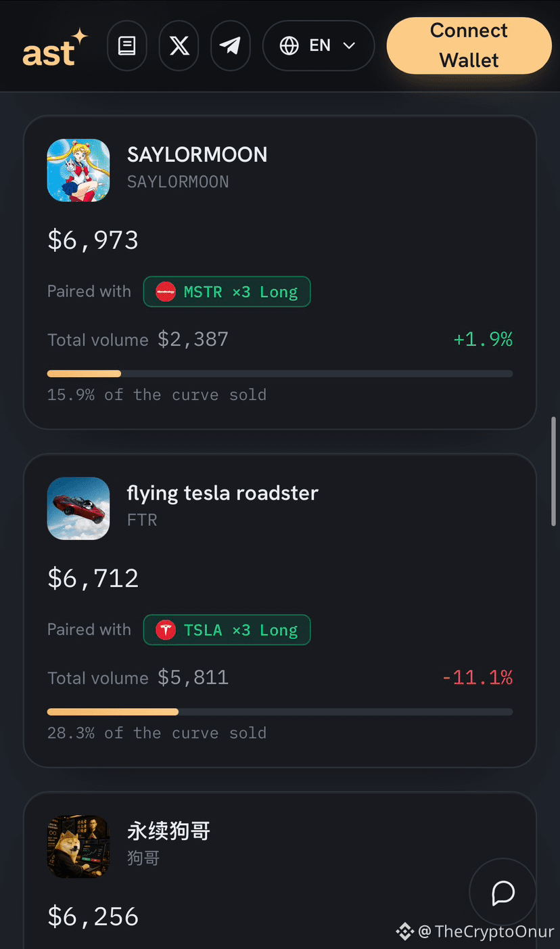The image size is (560, 949).
Task: Open the Telegram paper plane icon
Action: pyautogui.click(x=231, y=46)
